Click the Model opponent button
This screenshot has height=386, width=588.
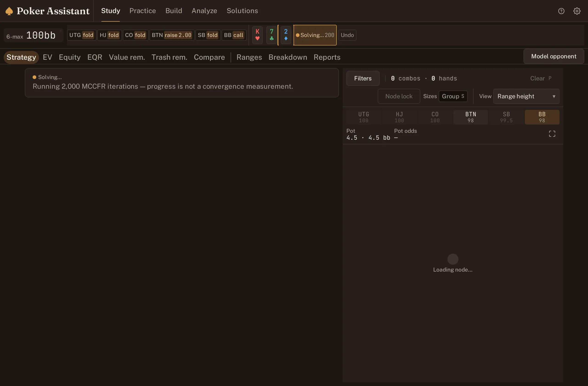554,56
